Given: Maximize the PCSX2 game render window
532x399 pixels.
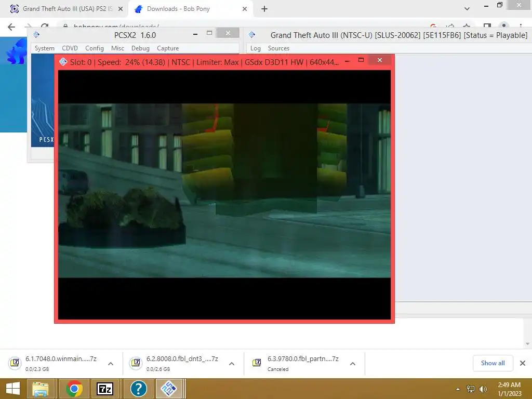Looking at the screenshot, I should point(361,60).
